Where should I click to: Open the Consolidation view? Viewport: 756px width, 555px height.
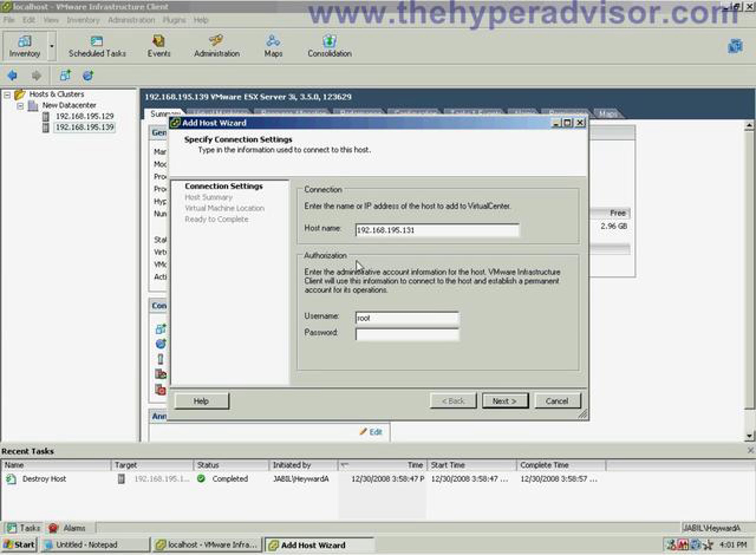pos(330,46)
